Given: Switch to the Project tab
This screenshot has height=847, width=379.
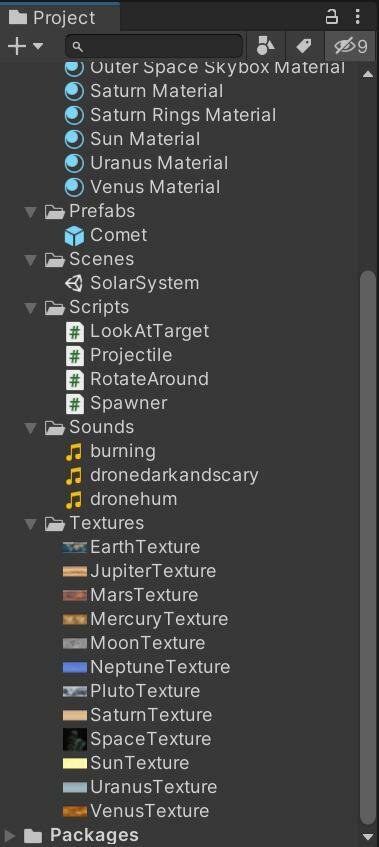Looking at the screenshot, I should click(53, 18).
